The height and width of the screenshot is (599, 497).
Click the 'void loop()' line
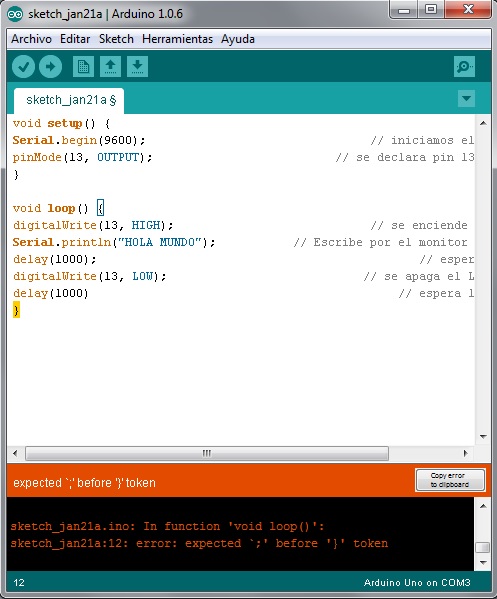(x=58, y=208)
